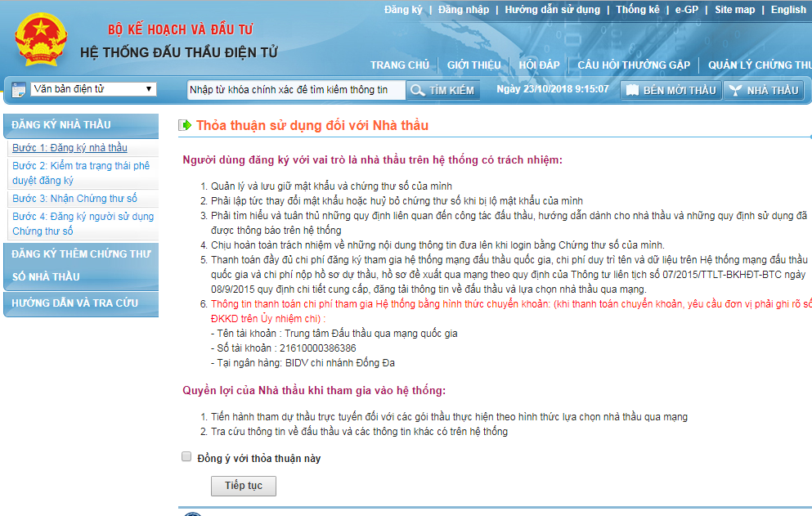
Task: Focus the keyword search input field
Action: pyautogui.click(x=296, y=90)
